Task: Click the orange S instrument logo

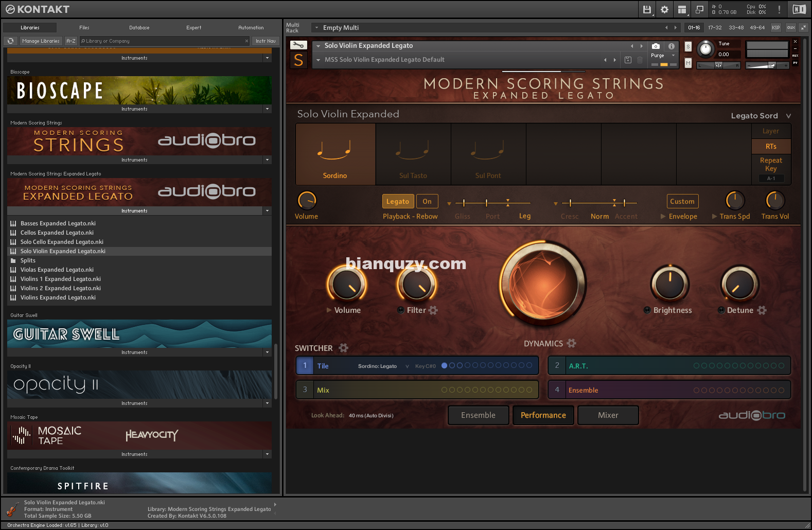Action: (298, 60)
